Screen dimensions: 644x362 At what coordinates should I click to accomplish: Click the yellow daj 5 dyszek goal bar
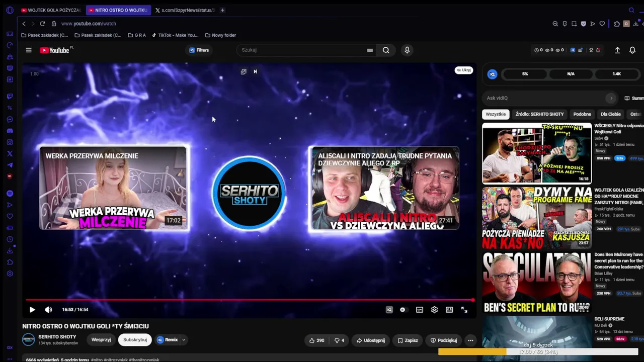tap(538, 352)
